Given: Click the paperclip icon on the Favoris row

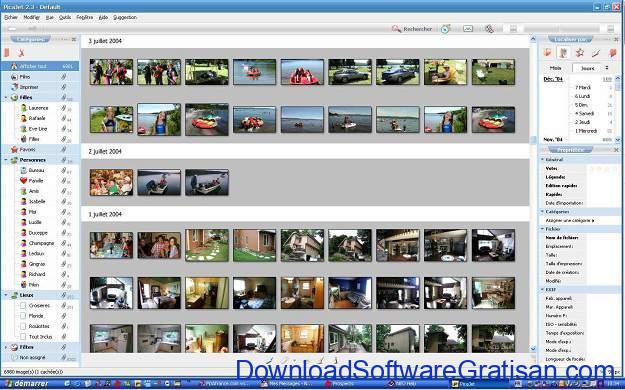Looking at the screenshot, I should [64, 149].
